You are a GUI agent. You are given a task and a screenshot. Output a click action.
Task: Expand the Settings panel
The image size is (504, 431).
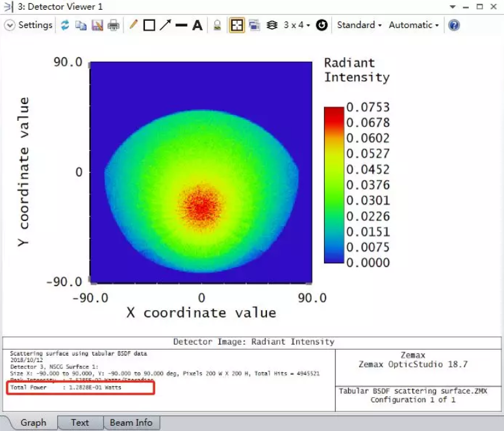pyautogui.click(x=29, y=25)
